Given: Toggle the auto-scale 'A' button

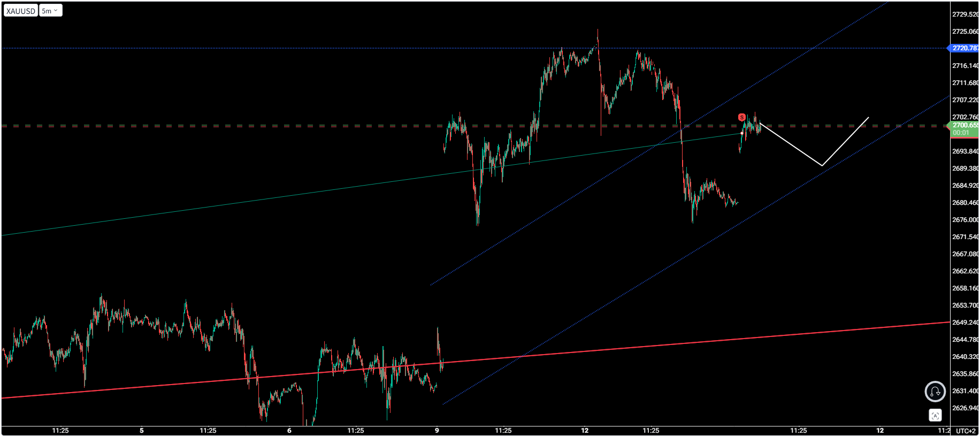Looking at the screenshot, I should coord(935,416).
